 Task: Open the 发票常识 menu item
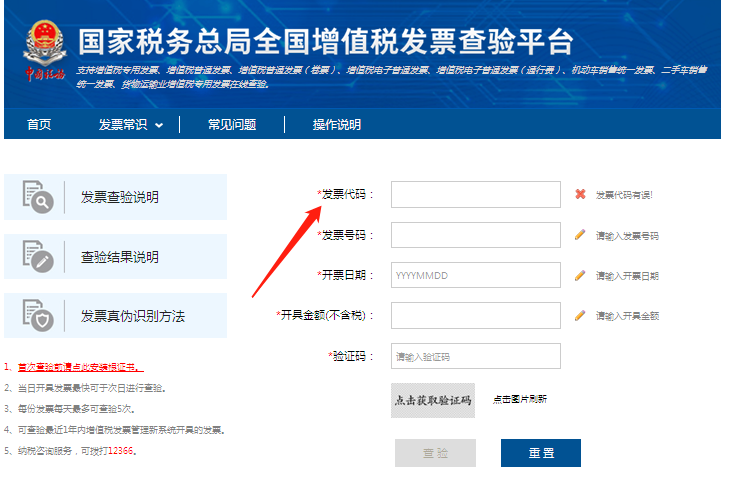tap(123, 125)
